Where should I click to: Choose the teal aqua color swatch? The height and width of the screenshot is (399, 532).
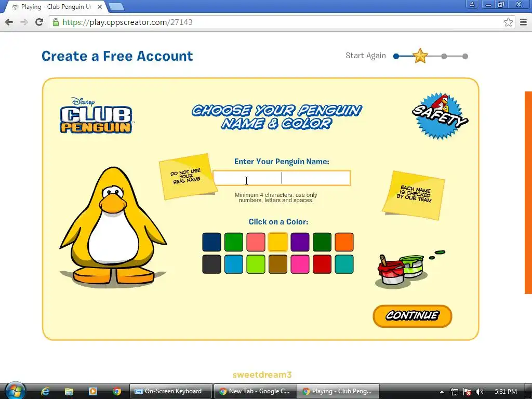tap(344, 264)
